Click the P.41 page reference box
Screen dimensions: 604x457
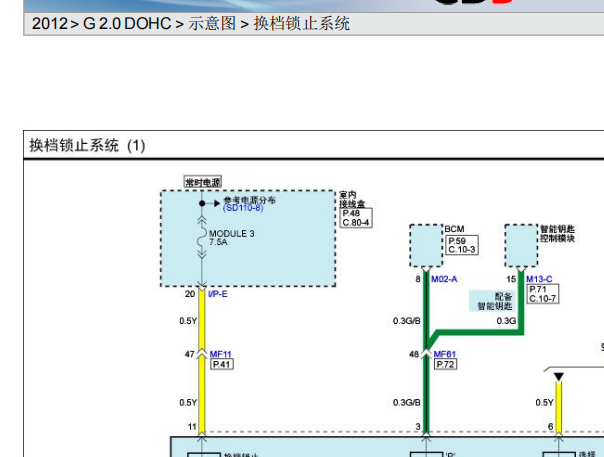point(222,364)
